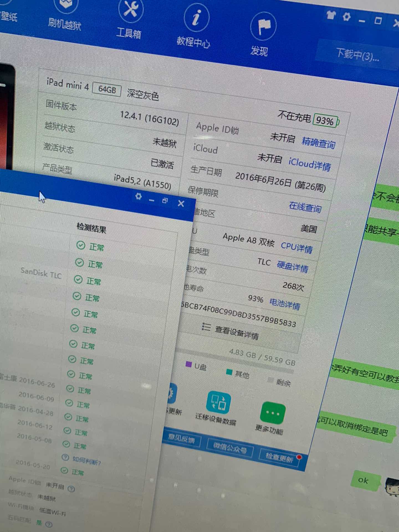
Task: Open the iCloud详情 link
Action: (310, 165)
